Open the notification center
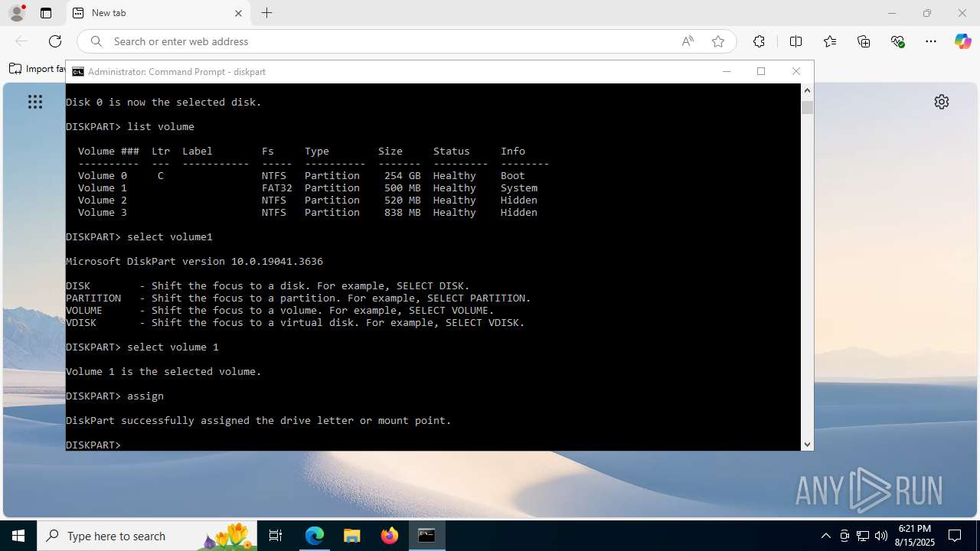 pyautogui.click(x=955, y=536)
